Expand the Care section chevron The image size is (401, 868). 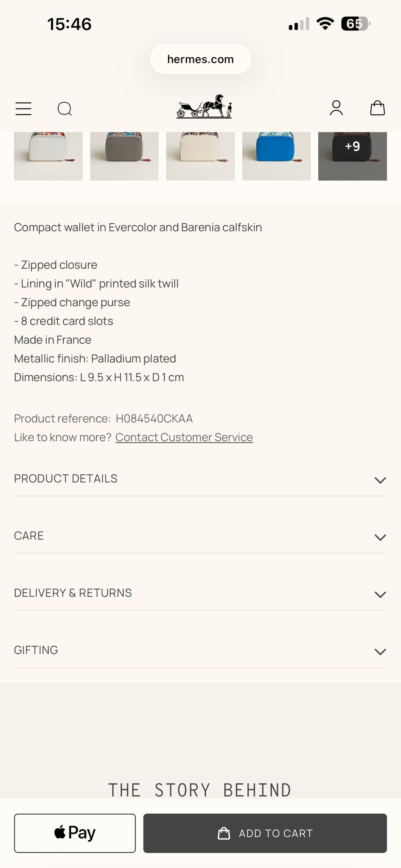click(x=380, y=537)
